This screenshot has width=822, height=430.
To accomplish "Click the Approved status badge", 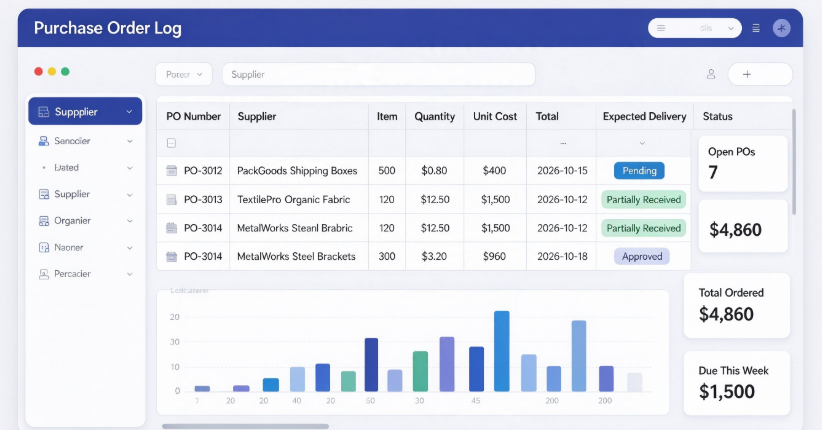I will pos(642,256).
